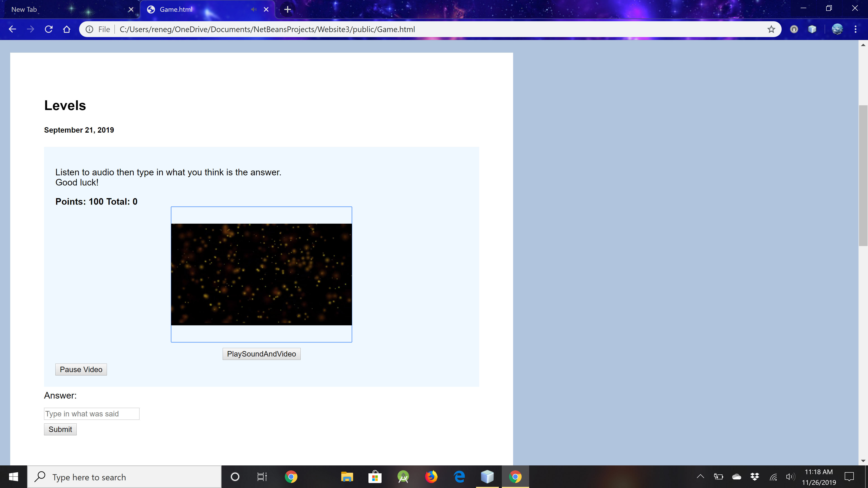Go to the browser home page icon
868x488 pixels.
tap(67, 29)
